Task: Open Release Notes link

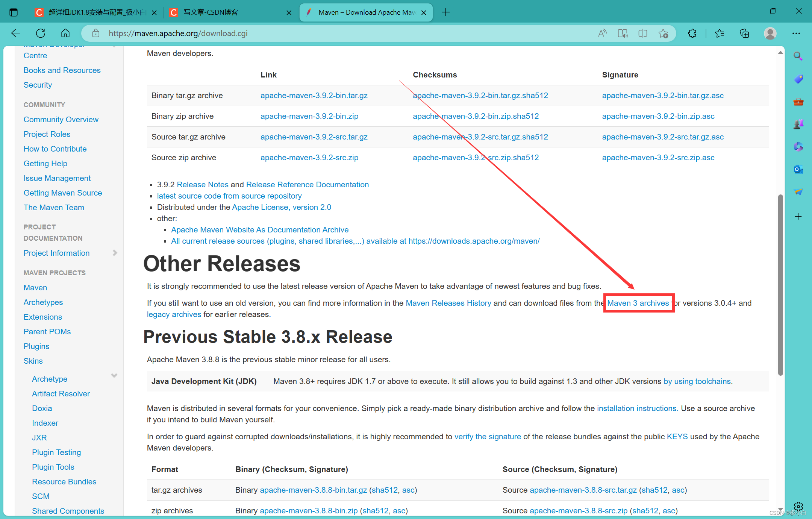Action: 203,185
